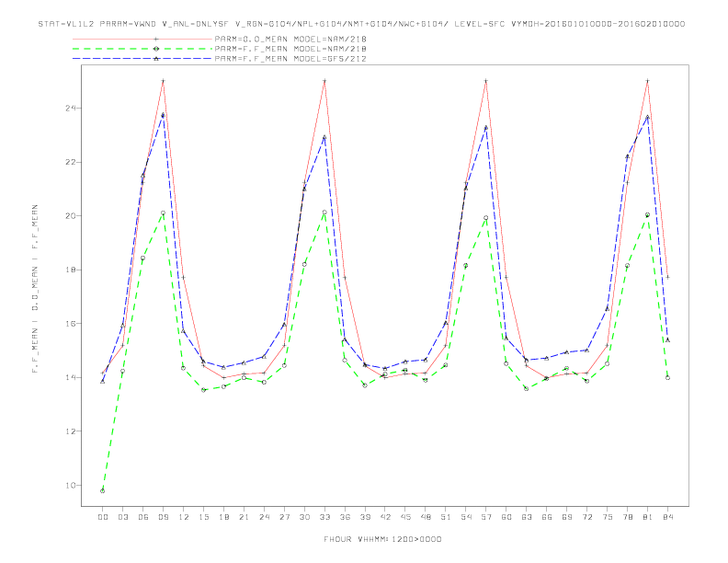
Task: Click x-axis forecast hour label 66
Action: [x=547, y=517]
